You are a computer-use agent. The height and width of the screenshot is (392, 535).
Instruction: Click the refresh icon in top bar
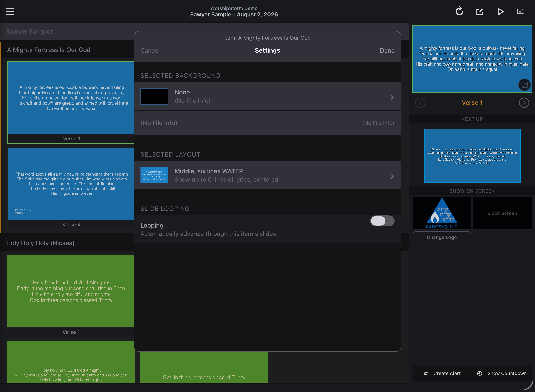click(459, 11)
